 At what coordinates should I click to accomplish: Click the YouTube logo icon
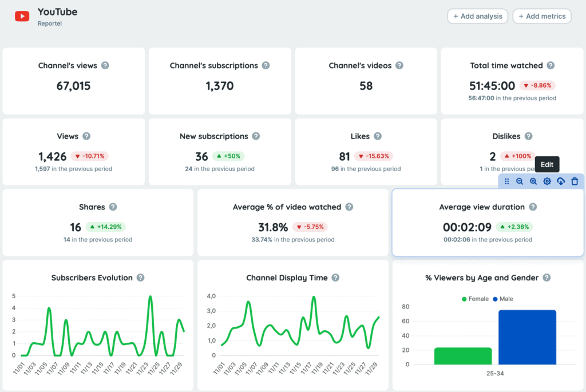[x=22, y=15]
